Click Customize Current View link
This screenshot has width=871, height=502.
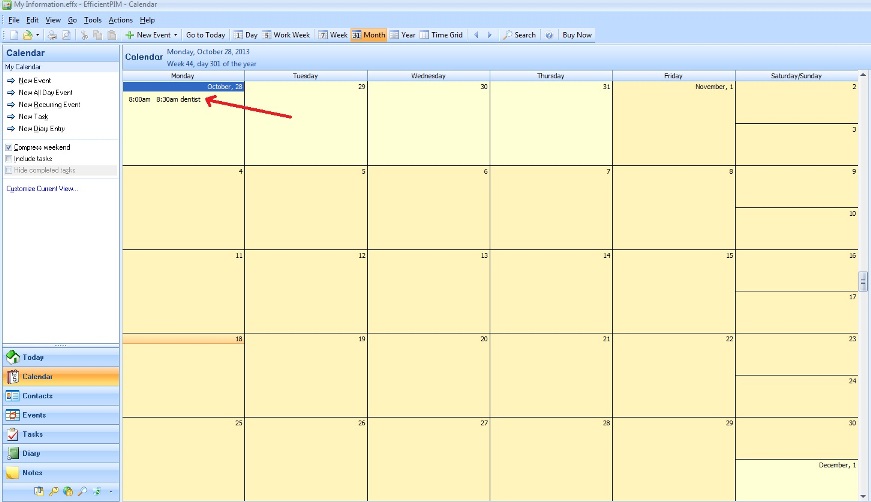[x=42, y=188]
